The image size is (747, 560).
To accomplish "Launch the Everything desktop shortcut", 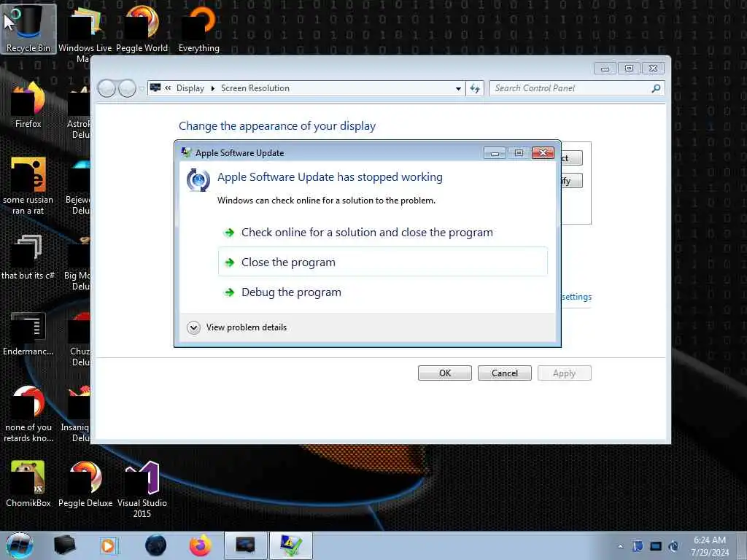I will (x=198, y=28).
